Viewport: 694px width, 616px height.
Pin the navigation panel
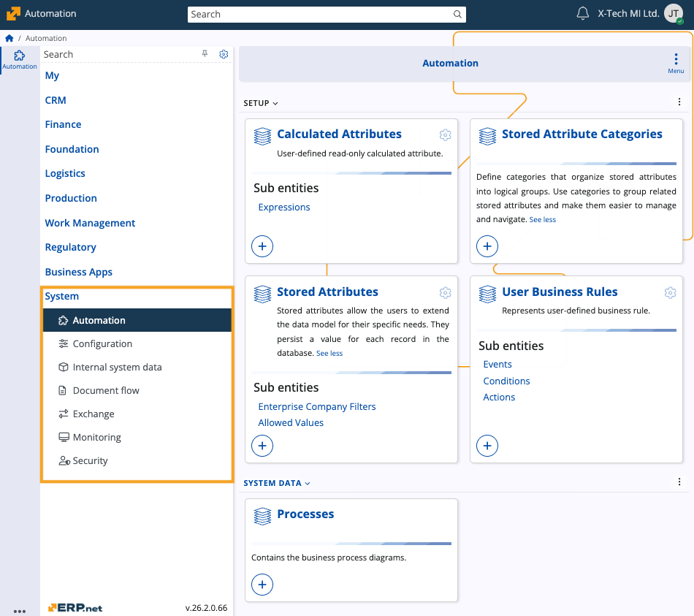[x=205, y=54]
